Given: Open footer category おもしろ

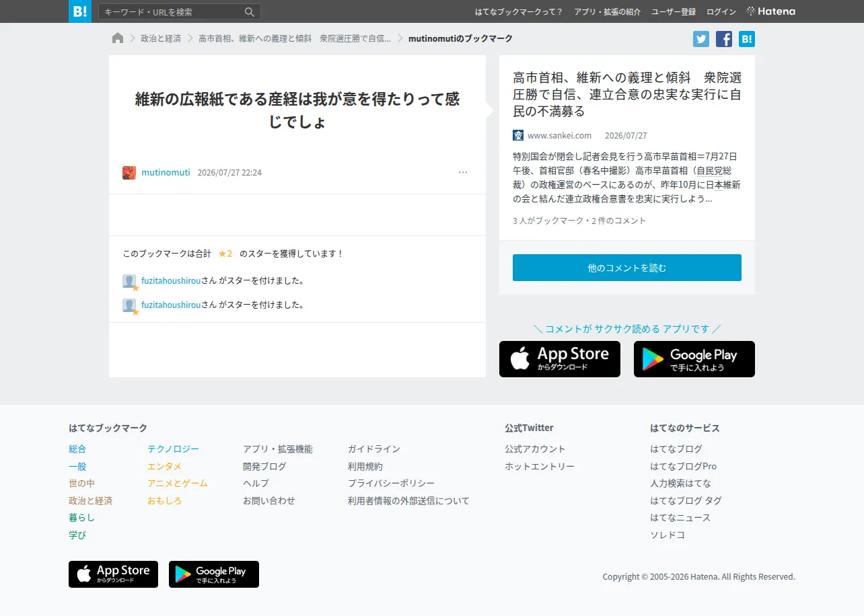Looking at the screenshot, I should (164, 501).
